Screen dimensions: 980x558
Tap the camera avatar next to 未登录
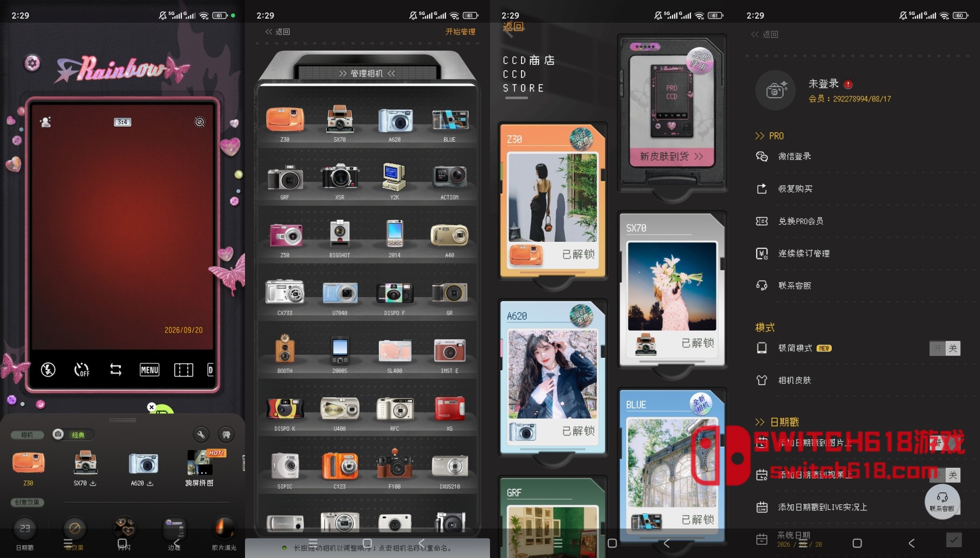click(775, 90)
